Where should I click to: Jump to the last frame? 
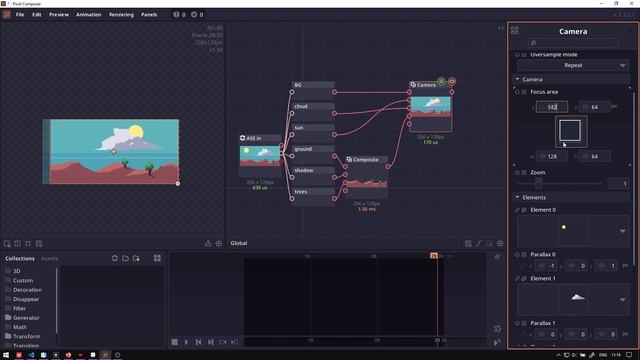[x=211, y=342]
